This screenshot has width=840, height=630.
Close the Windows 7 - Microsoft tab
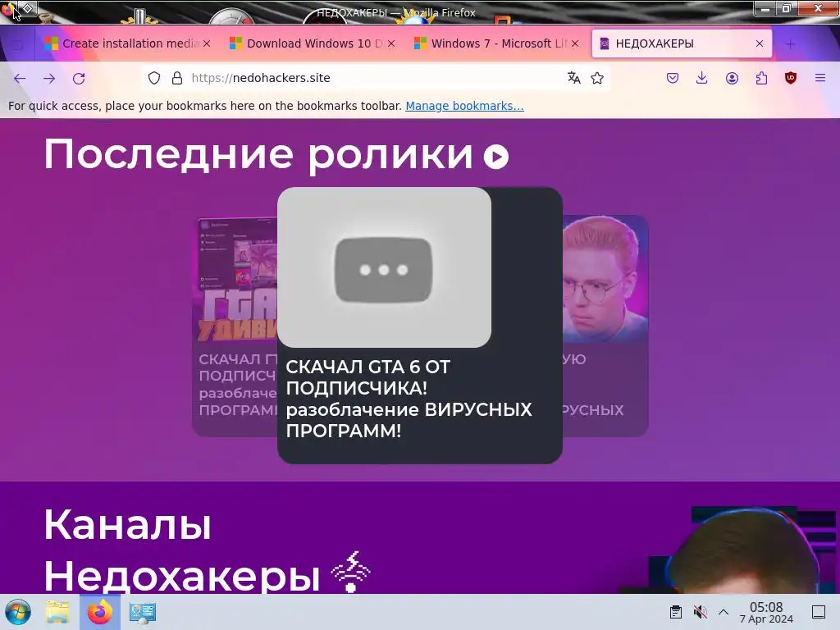coord(575,44)
